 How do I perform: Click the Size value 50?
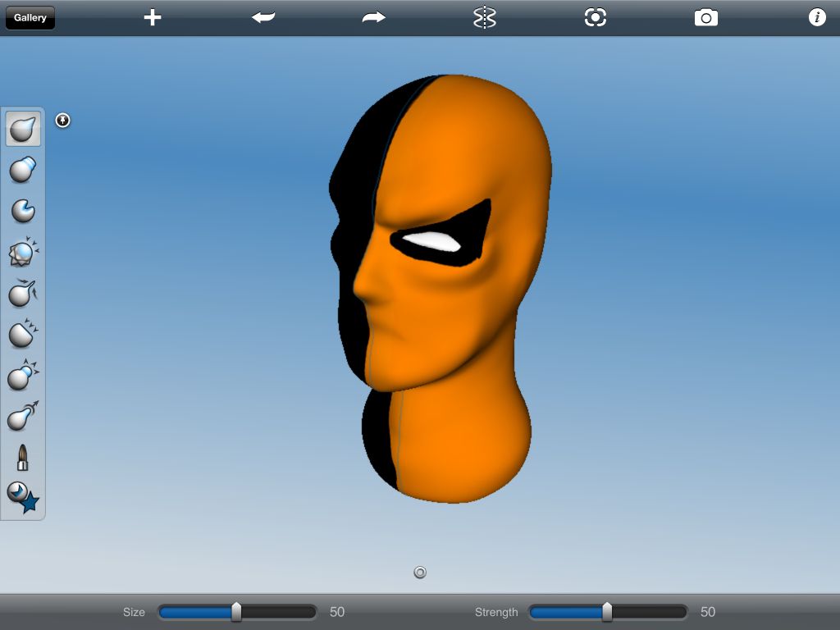tap(337, 612)
